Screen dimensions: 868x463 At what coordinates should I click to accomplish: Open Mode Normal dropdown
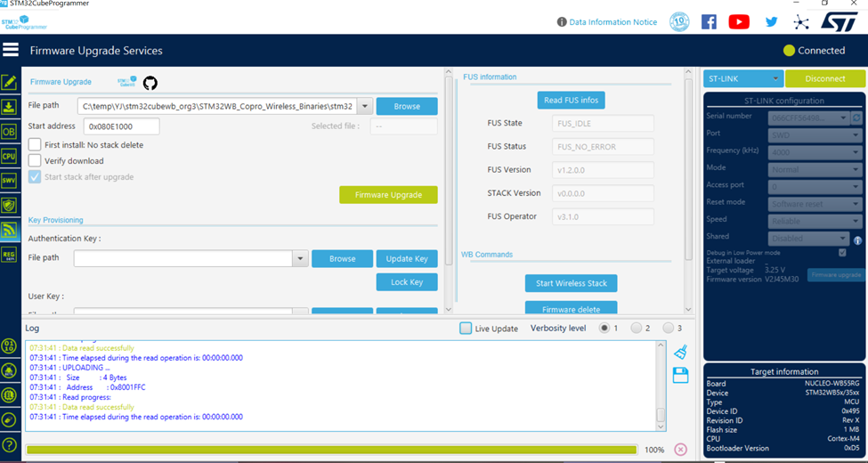pyautogui.click(x=814, y=169)
